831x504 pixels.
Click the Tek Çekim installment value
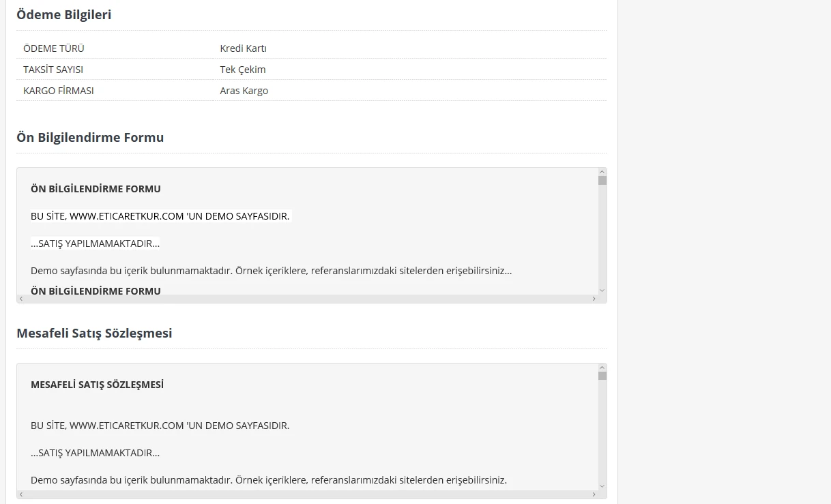coord(243,70)
